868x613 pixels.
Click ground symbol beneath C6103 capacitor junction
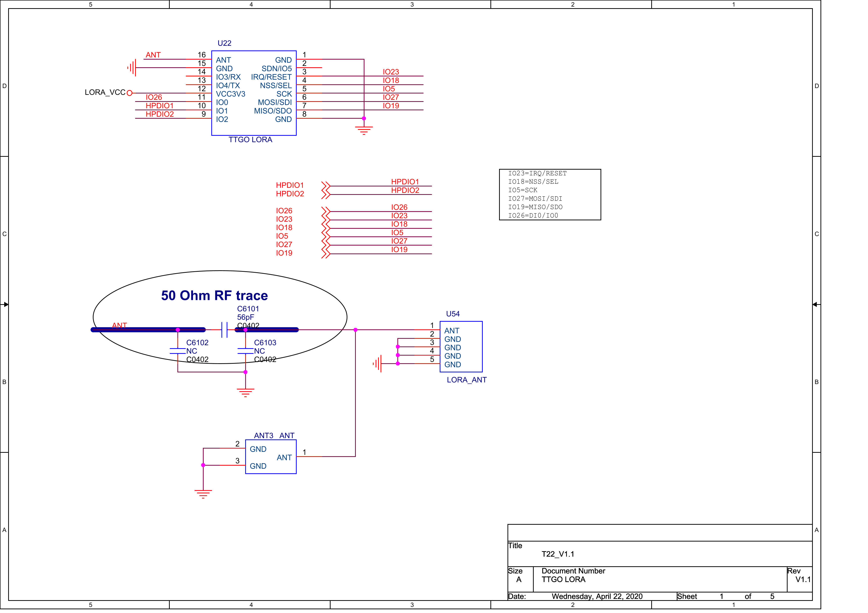pos(245,393)
